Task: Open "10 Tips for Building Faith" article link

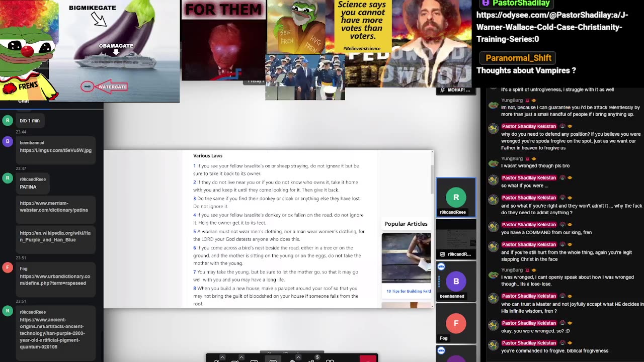Action: pyautogui.click(x=409, y=291)
